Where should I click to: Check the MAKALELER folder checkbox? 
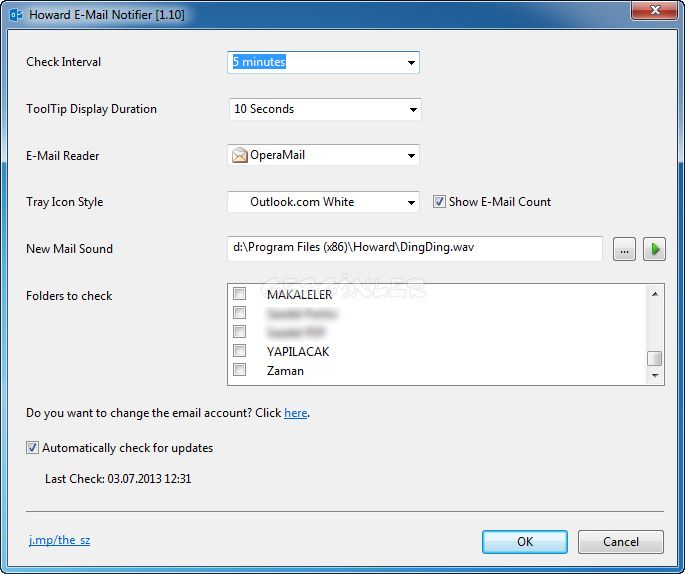tap(239, 294)
